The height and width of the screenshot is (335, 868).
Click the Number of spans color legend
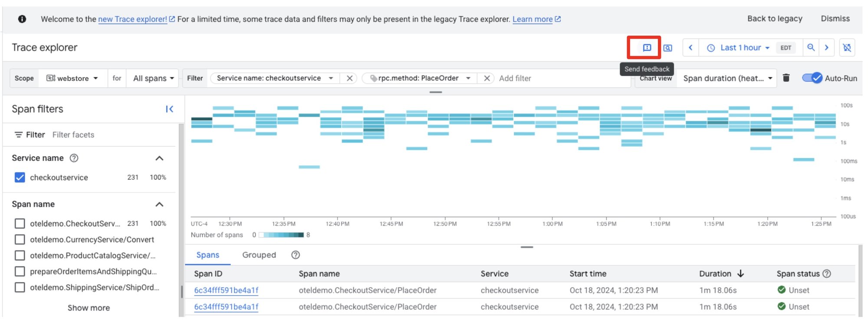point(281,235)
